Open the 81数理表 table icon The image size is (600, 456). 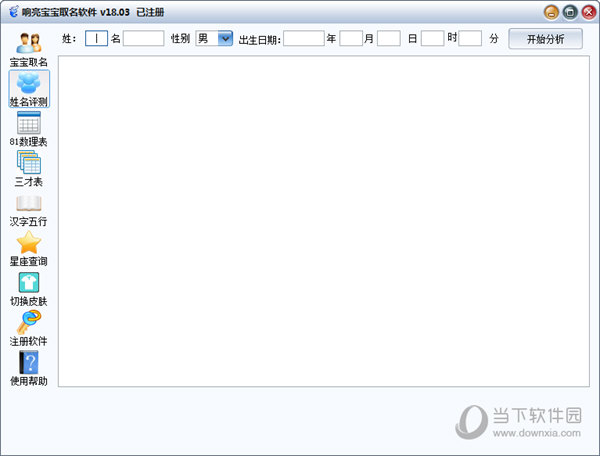[29, 123]
